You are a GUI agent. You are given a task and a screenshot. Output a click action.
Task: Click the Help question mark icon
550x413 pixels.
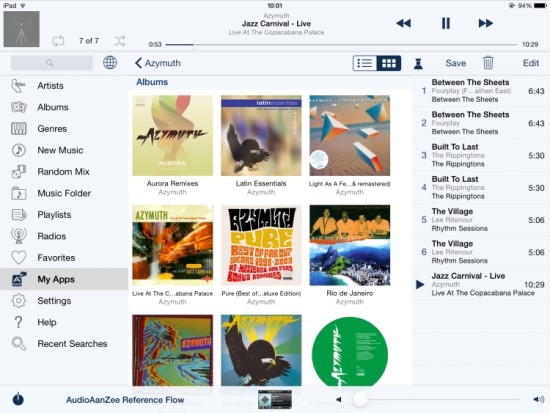point(18,322)
